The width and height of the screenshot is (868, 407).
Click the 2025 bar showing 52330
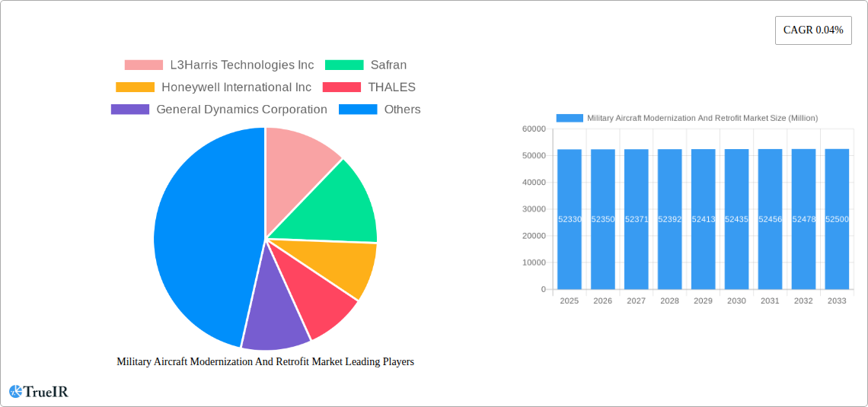pos(570,219)
